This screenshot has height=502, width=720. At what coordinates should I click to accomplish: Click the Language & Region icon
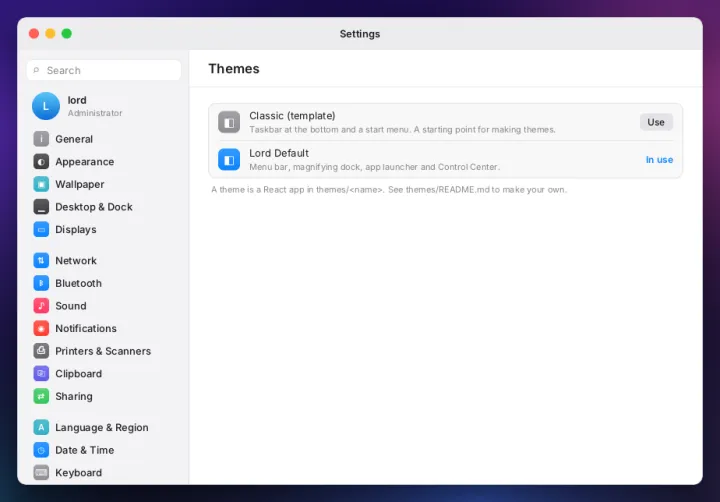click(x=41, y=427)
